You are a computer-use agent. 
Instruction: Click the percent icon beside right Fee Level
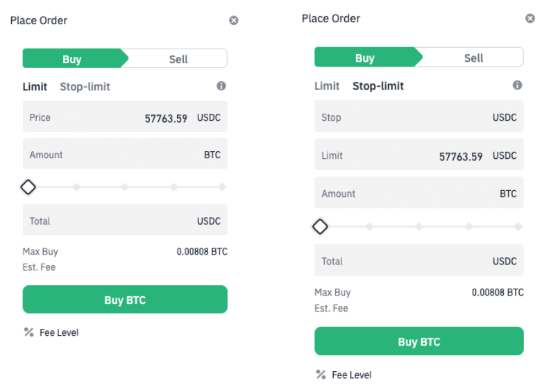click(x=321, y=375)
